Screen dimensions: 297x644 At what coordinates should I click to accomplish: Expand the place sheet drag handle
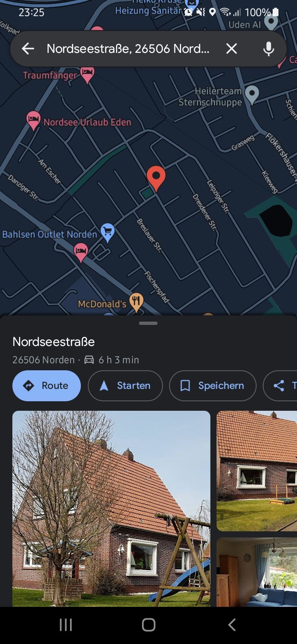pos(148,323)
